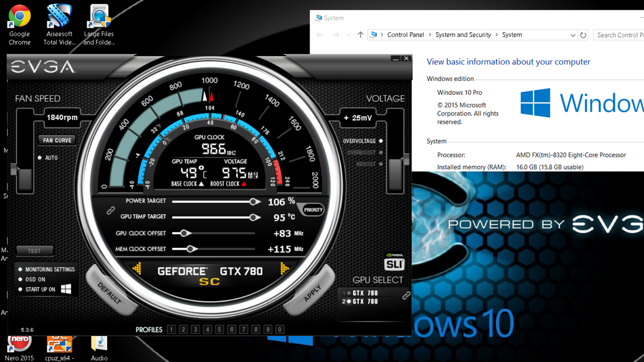Toggle Auto fan speed option

coord(48,158)
